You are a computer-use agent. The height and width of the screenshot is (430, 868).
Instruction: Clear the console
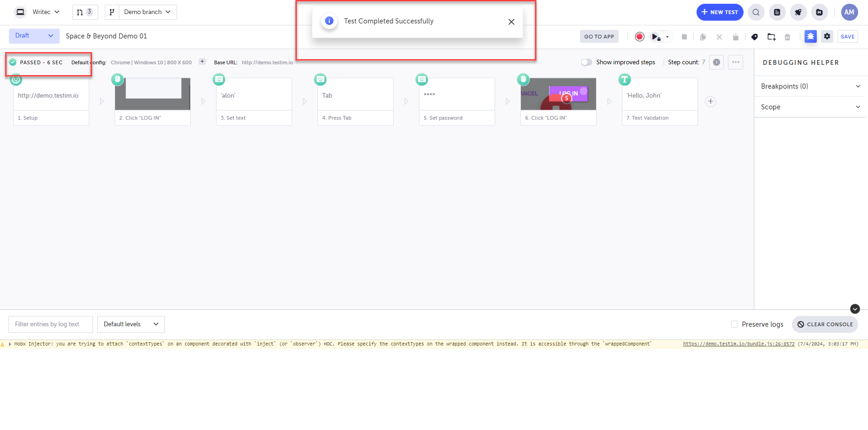(x=825, y=324)
